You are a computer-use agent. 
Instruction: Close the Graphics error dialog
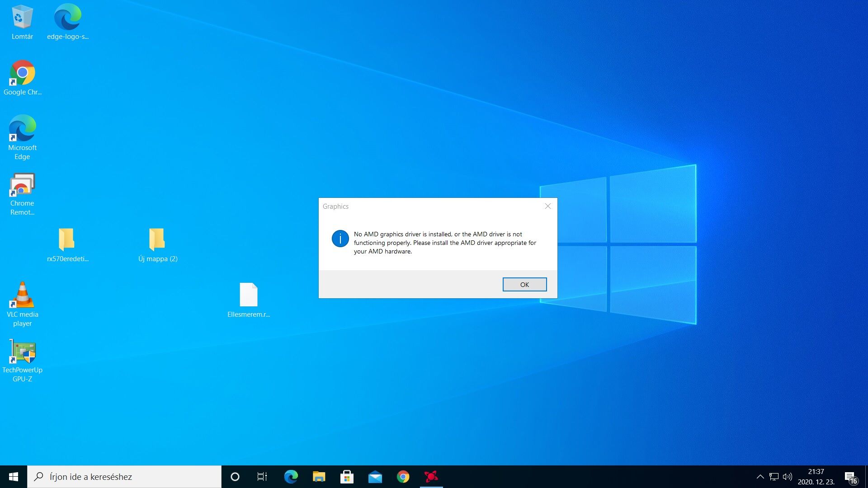pos(547,206)
